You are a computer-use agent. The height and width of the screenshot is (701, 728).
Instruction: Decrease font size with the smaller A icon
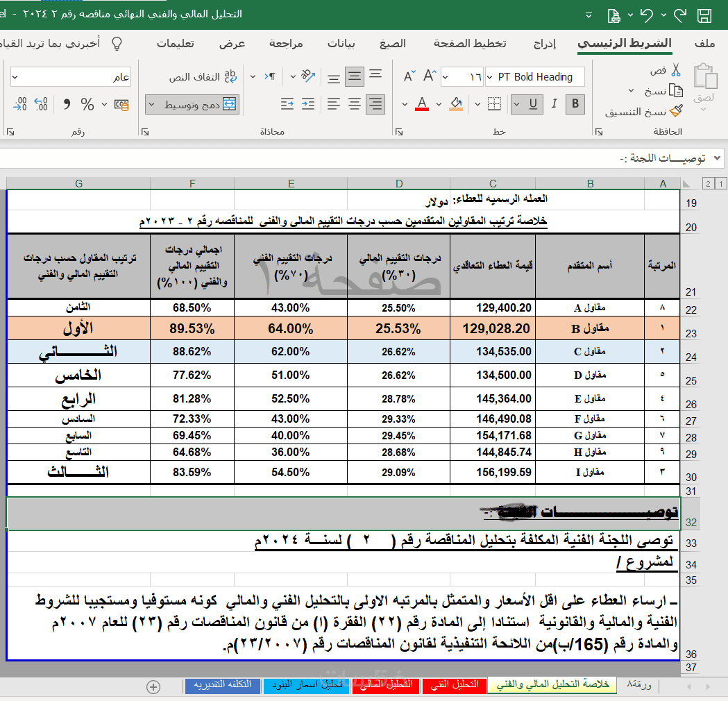pyautogui.click(x=409, y=76)
